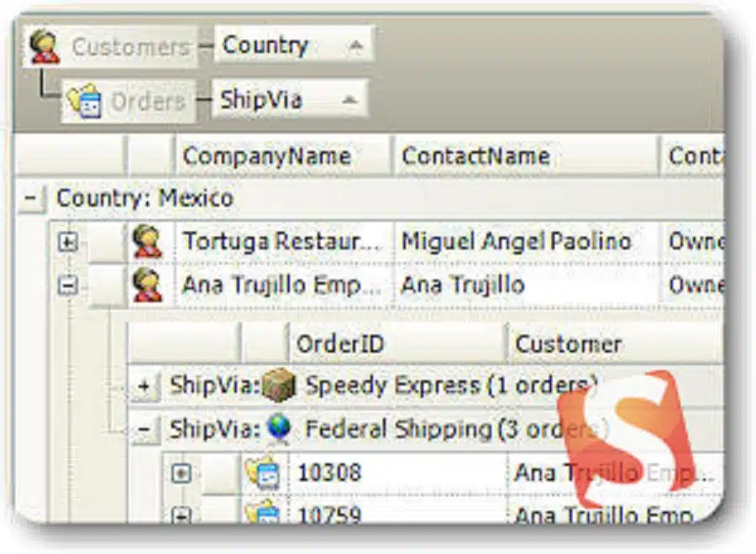Click the Federal Shipping globe icon

pos(280,428)
